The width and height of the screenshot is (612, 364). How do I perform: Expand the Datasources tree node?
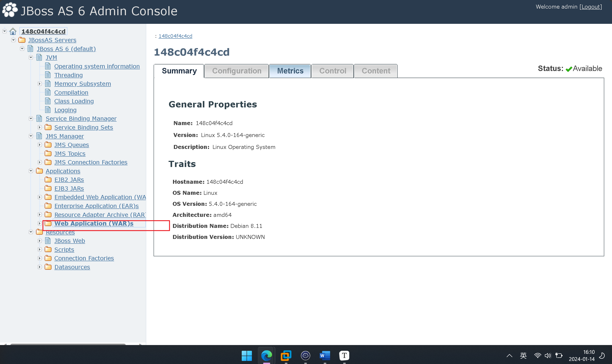pos(40,267)
